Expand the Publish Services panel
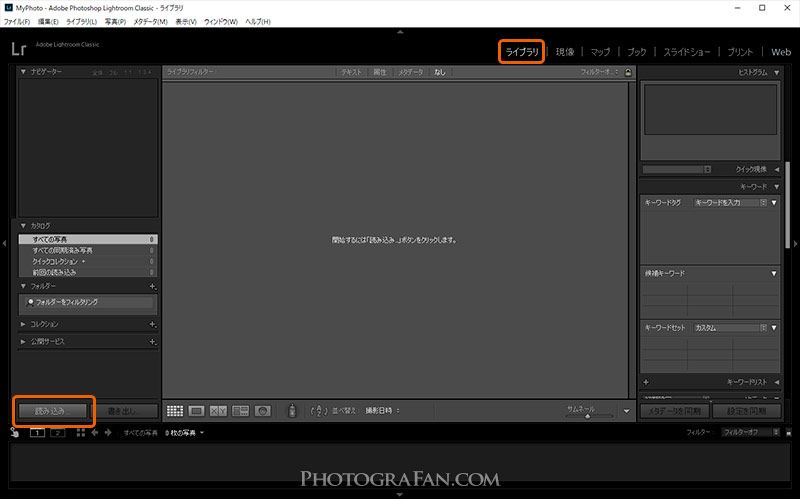 coord(23,341)
